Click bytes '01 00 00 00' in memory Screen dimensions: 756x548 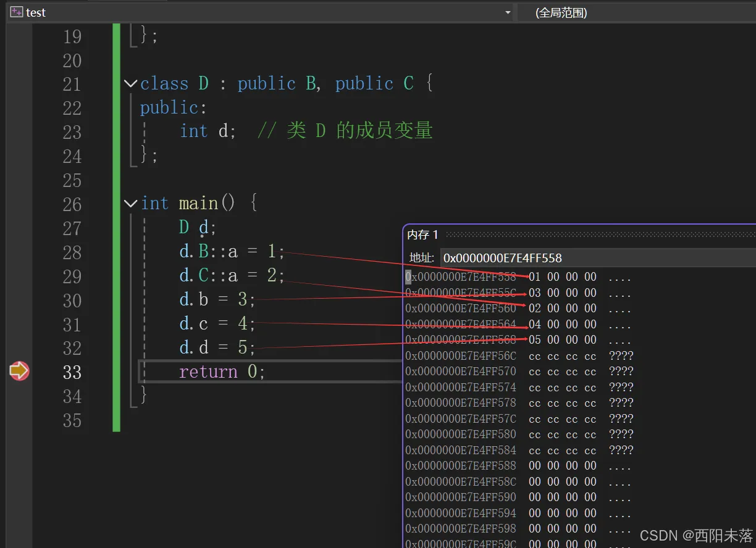[x=563, y=277]
